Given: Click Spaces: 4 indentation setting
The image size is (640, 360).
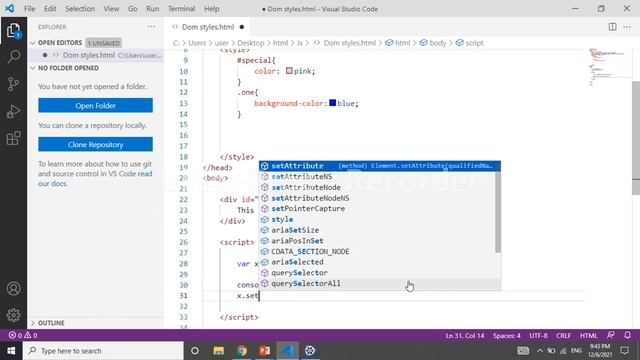Looking at the screenshot, I should 507,335.
